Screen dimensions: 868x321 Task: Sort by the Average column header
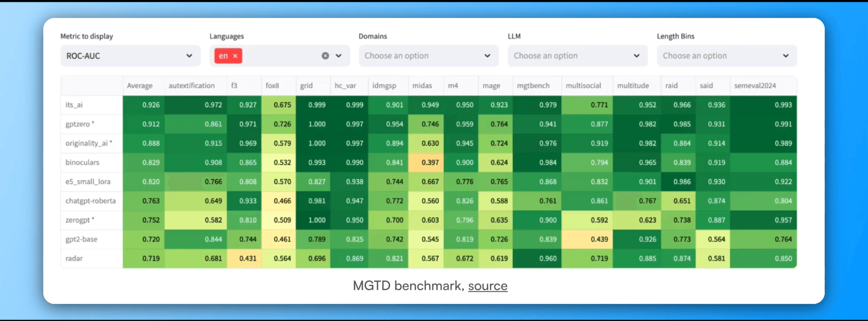pos(143,85)
